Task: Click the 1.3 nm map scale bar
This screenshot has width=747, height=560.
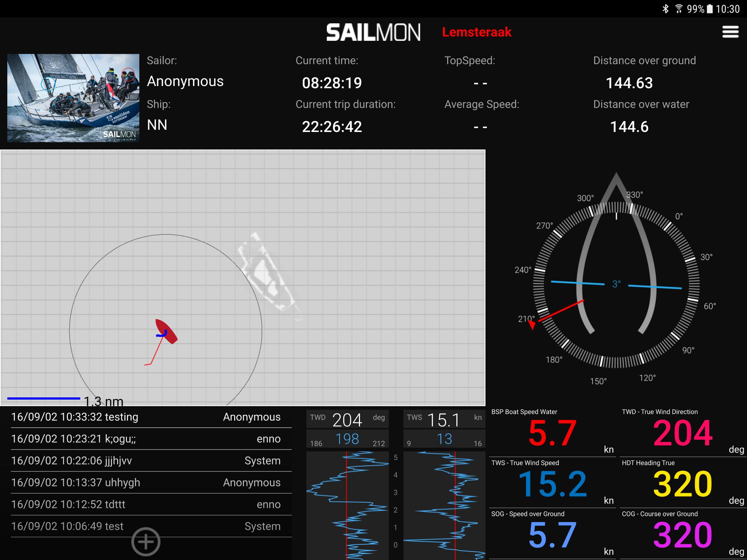Action: coord(44,398)
